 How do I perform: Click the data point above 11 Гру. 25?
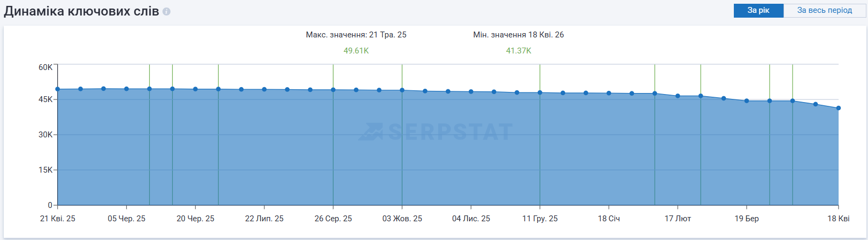540,92
